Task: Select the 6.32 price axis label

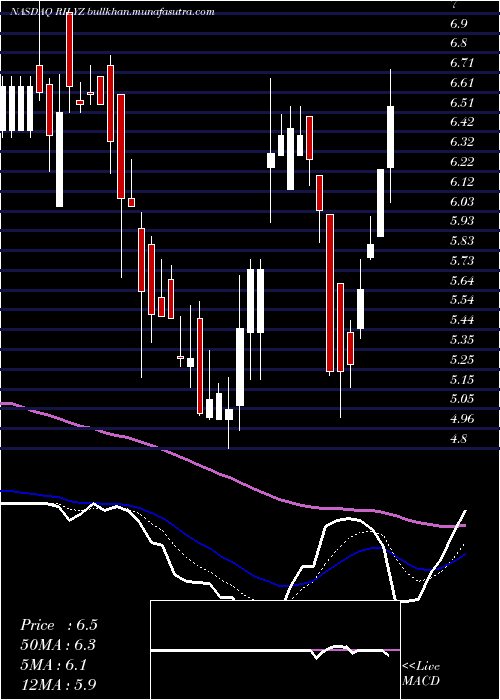Action: click(461, 142)
